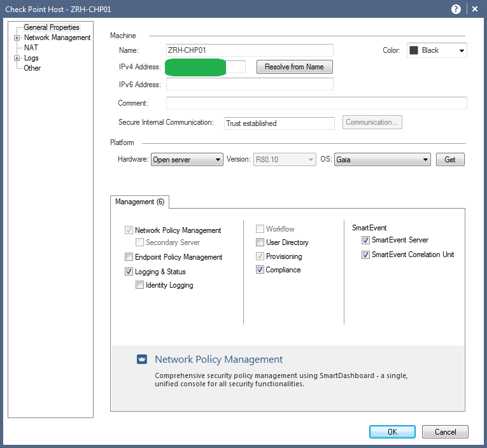487x448 pixels.
Task: Click the Communication... button
Action: (372, 122)
